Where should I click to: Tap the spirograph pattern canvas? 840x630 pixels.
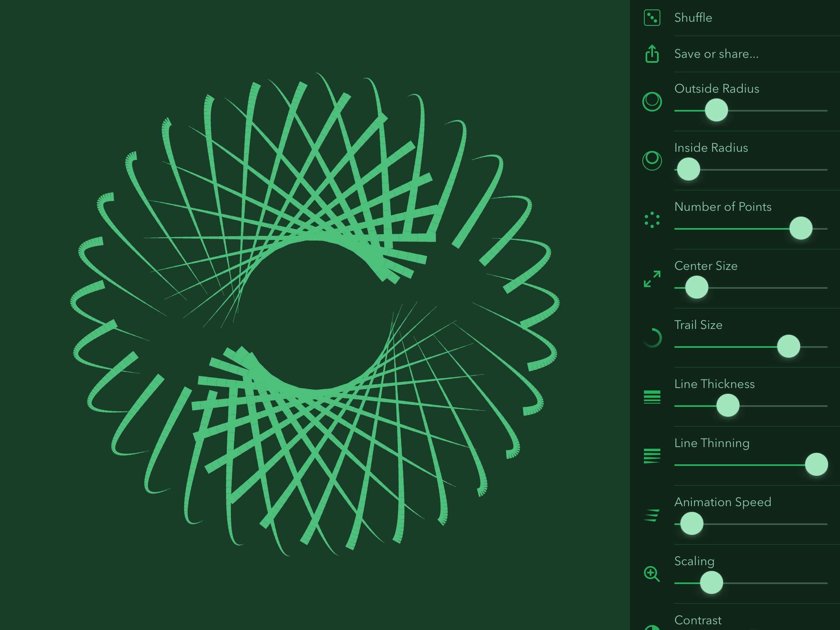tap(315, 315)
